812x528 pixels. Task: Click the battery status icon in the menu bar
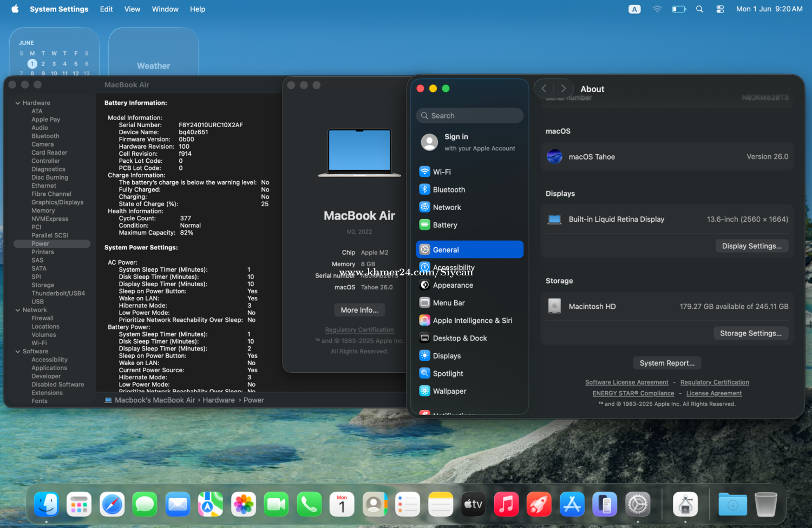click(679, 9)
